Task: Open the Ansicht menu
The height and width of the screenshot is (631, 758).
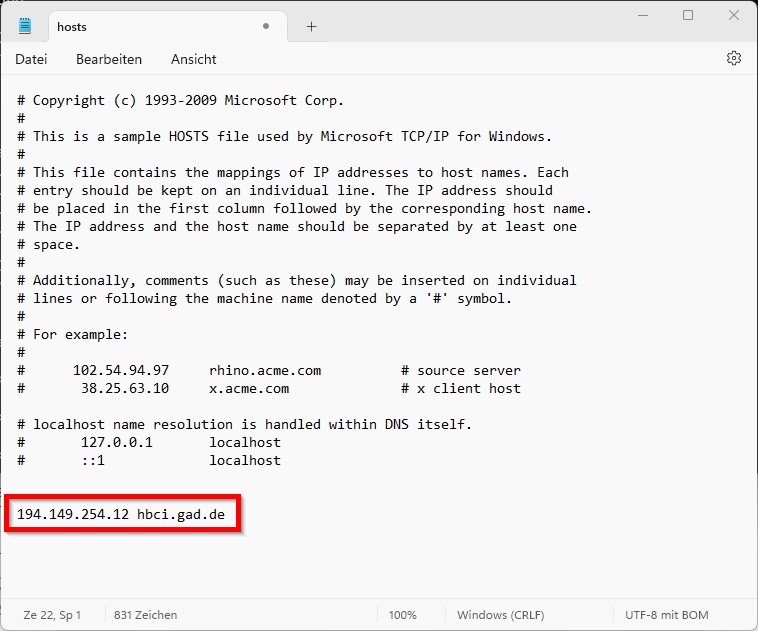Action: tap(193, 59)
